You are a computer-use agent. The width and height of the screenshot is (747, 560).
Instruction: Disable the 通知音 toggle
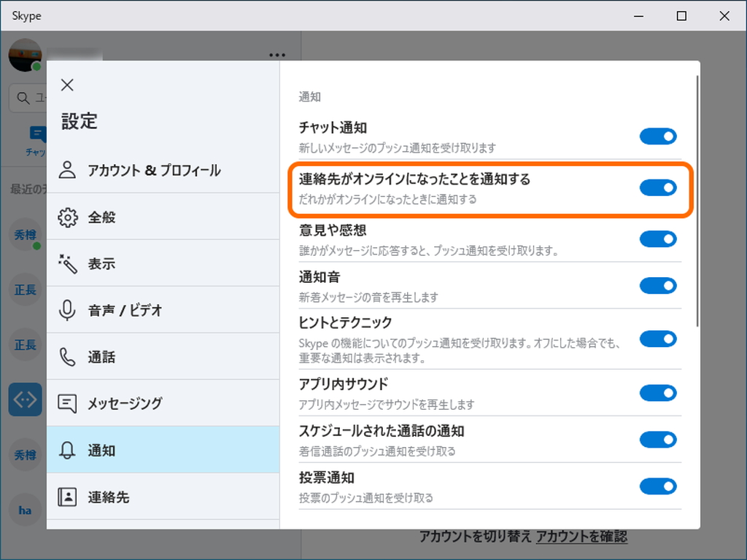pyautogui.click(x=658, y=286)
